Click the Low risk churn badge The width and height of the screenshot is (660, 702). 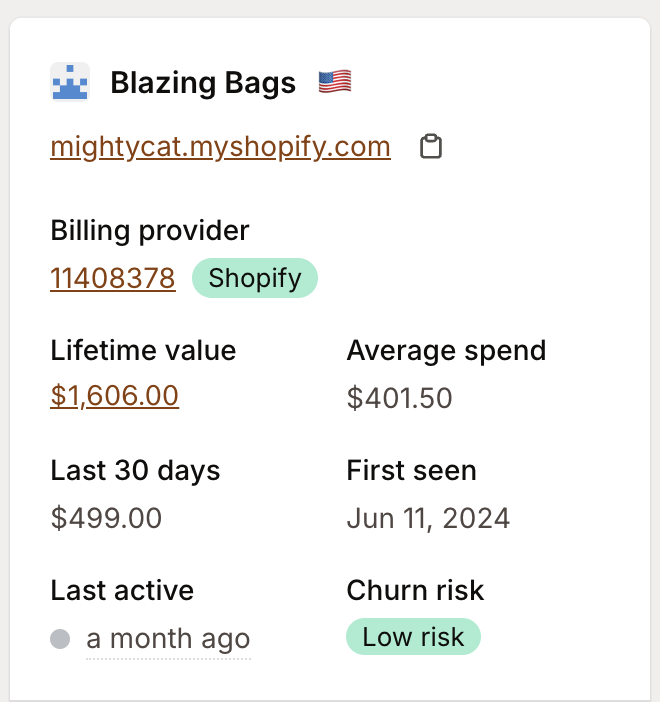pyautogui.click(x=413, y=637)
